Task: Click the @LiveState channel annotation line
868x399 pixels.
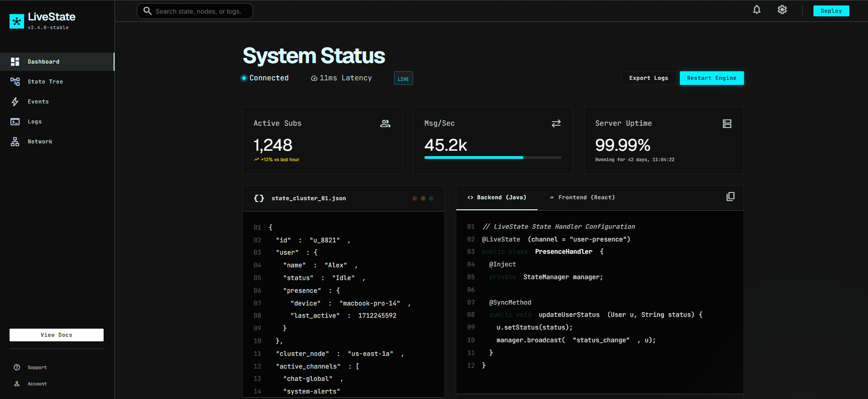Action: (x=556, y=239)
